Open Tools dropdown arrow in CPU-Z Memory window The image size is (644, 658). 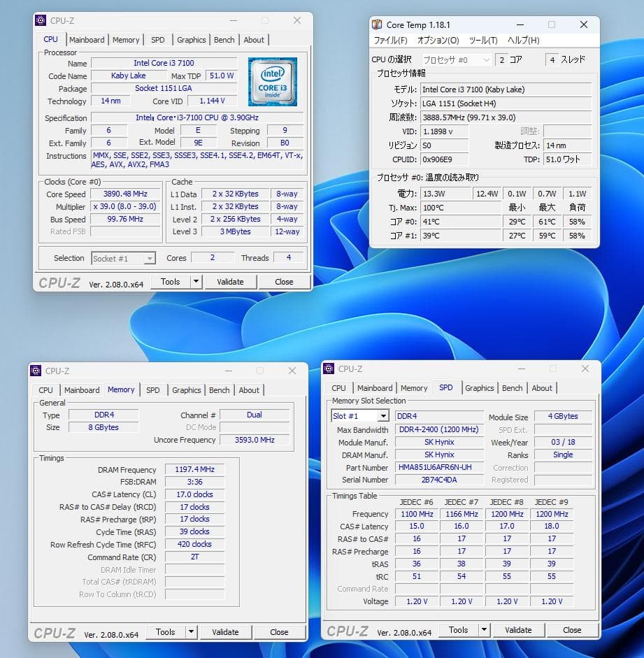[191, 631]
